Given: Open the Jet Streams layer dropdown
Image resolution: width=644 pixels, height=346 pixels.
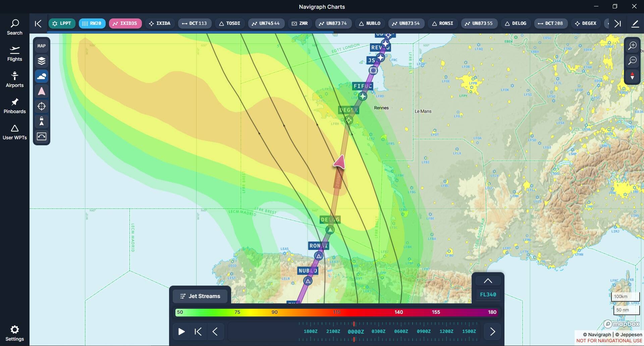Looking at the screenshot, I should coord(200,296).
